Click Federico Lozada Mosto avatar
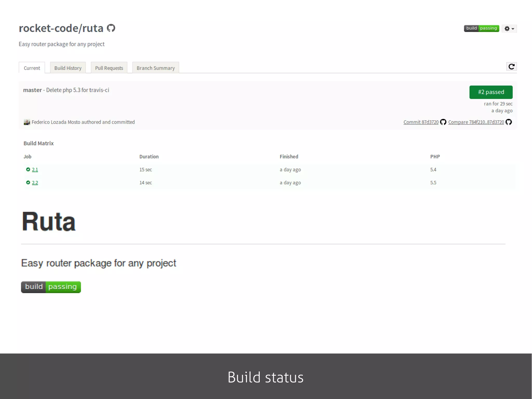Image resolution: width=532 pixels, height=399 pixels. coord(27,122)
